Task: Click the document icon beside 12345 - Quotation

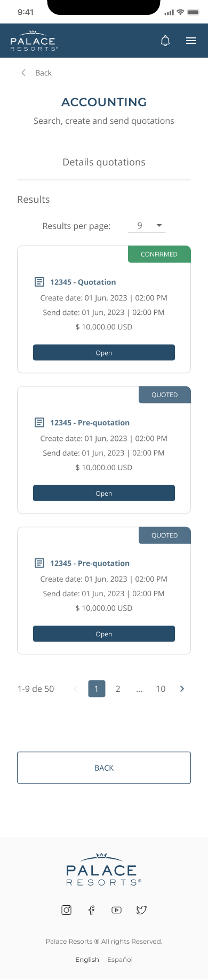Action: click(39, 282)
